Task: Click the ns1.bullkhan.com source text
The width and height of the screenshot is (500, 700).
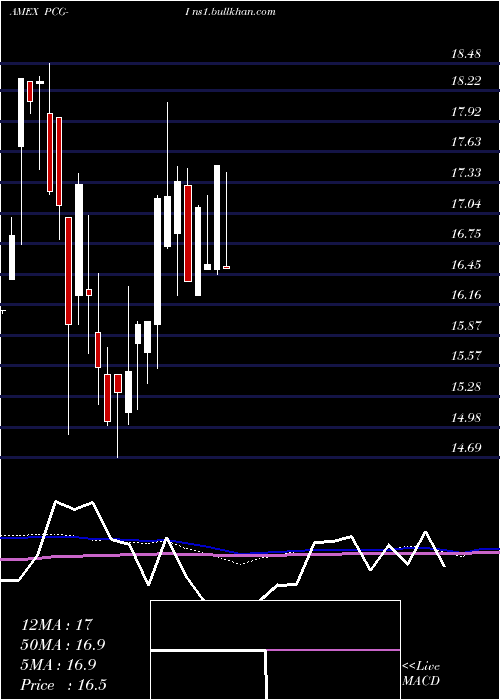Action: pyautogui.click(x=235, y=12)
